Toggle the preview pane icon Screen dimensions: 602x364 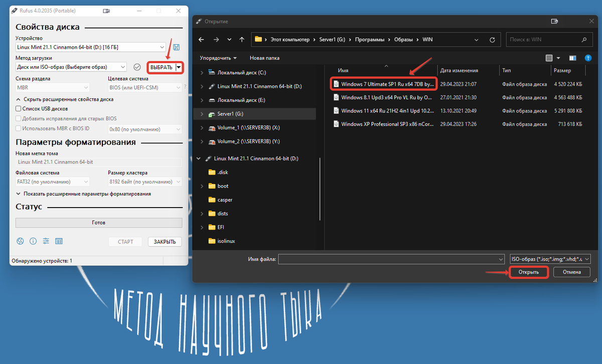click(573, 58)
